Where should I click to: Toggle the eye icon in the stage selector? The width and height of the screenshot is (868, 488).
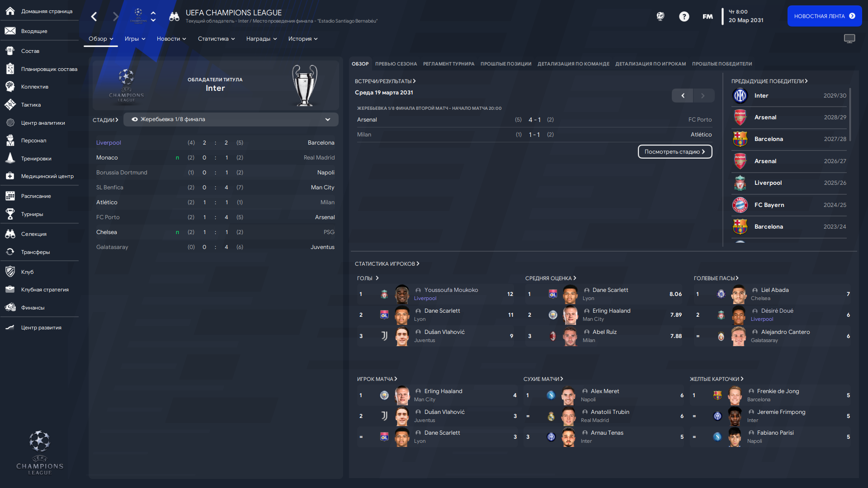point(135,119)
